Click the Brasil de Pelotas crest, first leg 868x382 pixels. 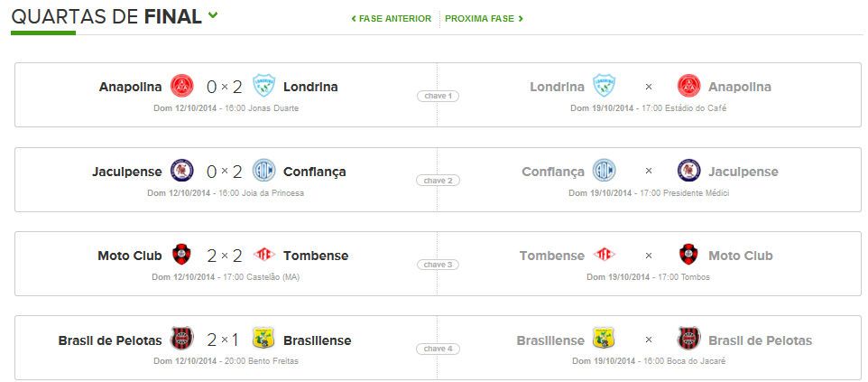point(181,339)
